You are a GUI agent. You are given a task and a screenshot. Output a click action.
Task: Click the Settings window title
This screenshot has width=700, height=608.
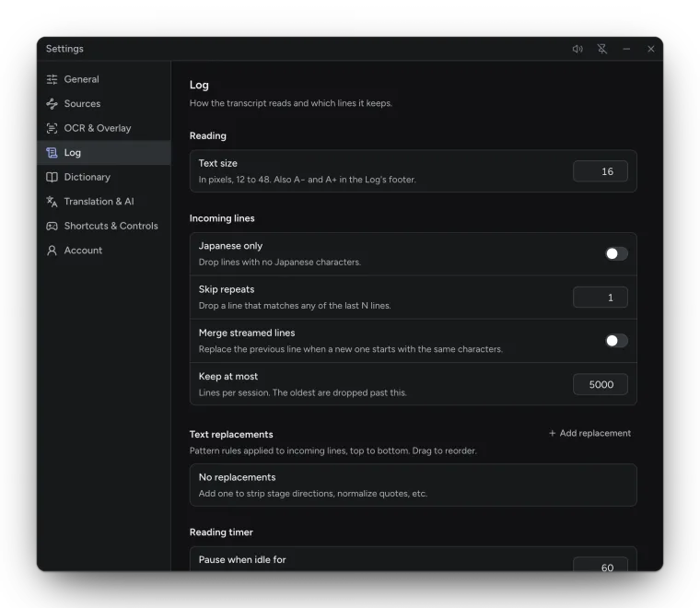tap(64, 49)
